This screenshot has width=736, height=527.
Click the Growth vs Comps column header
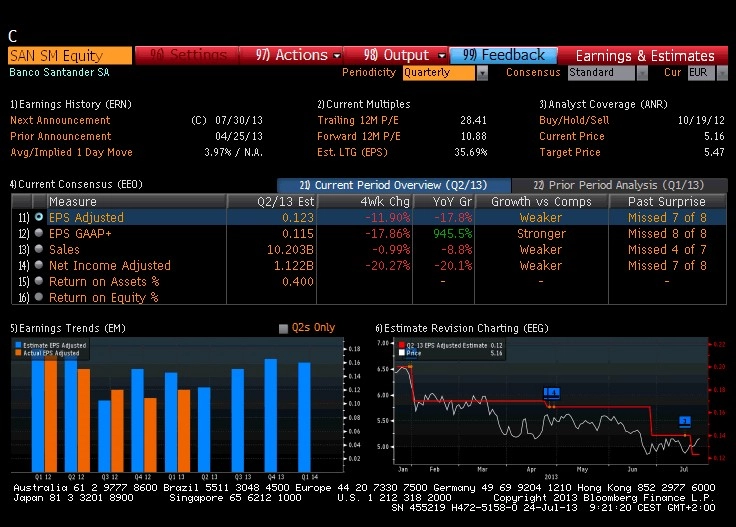point(541,202)
